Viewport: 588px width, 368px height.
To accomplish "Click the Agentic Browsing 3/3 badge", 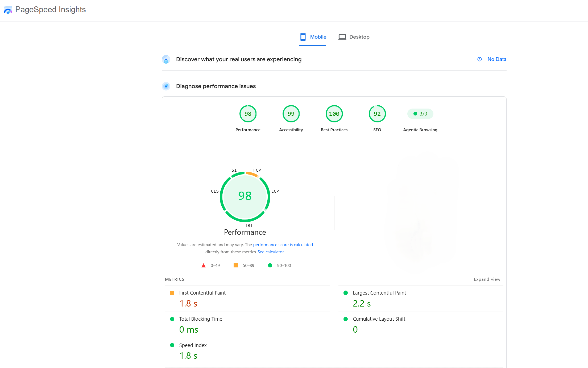I will pos(420,114).
